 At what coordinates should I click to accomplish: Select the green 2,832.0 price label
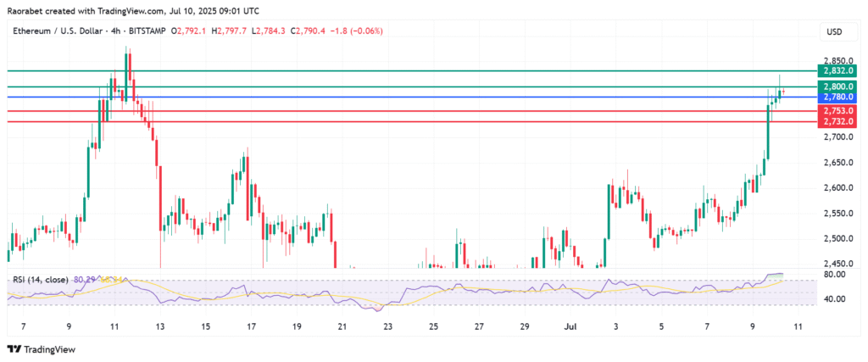[837, 71]
